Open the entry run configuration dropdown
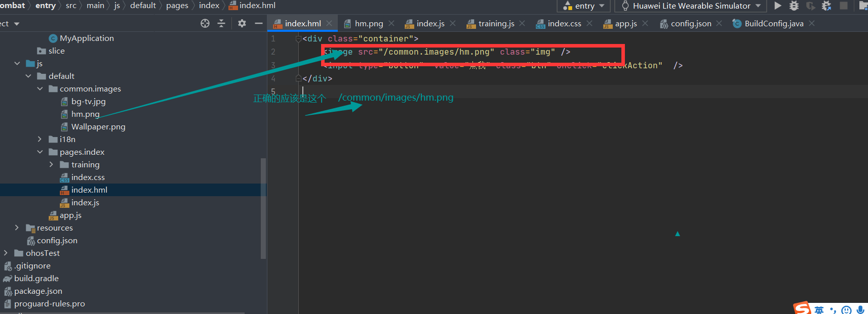This screenshot has width=868, height=314. [x=584, y=6]
